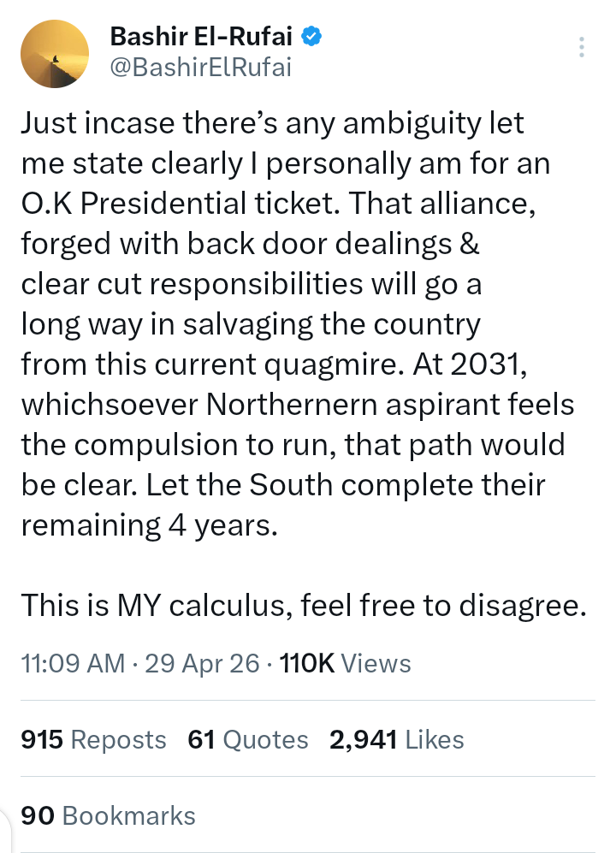Click the 11:09 AM timestamp
This screenshot has height=853, width=616.
click(x=73, y=663)
